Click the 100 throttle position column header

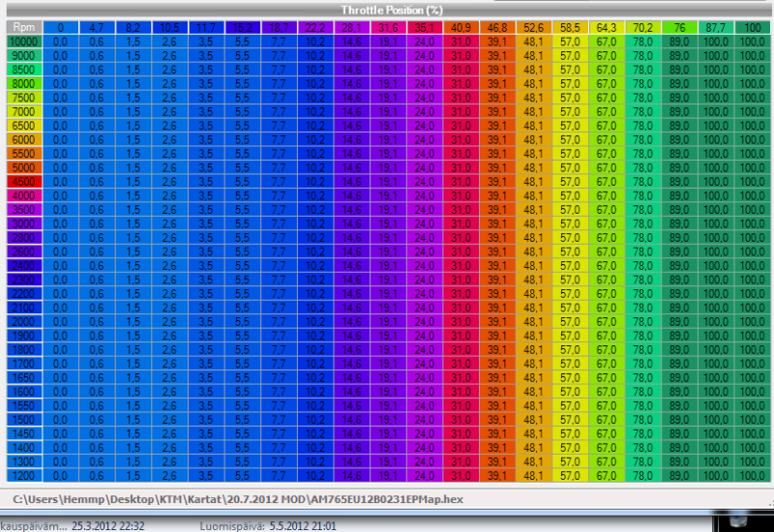point(751,27)
